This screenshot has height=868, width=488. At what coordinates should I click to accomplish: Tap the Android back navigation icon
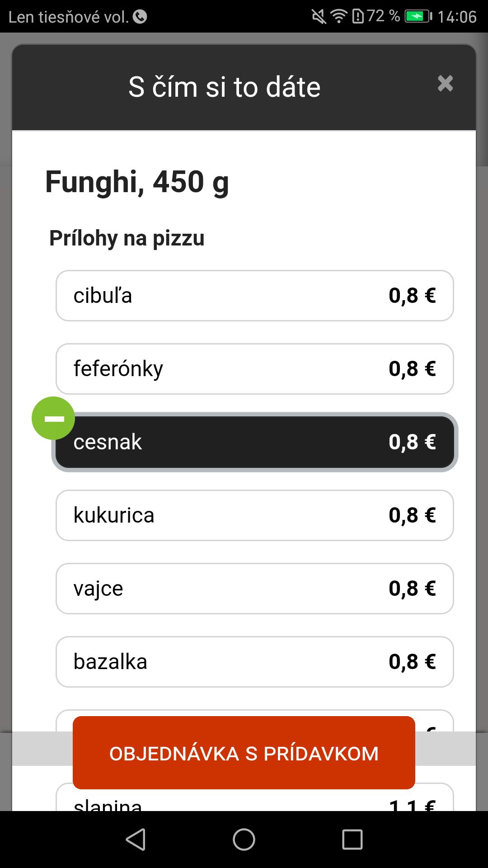click(x=136, y=840)
